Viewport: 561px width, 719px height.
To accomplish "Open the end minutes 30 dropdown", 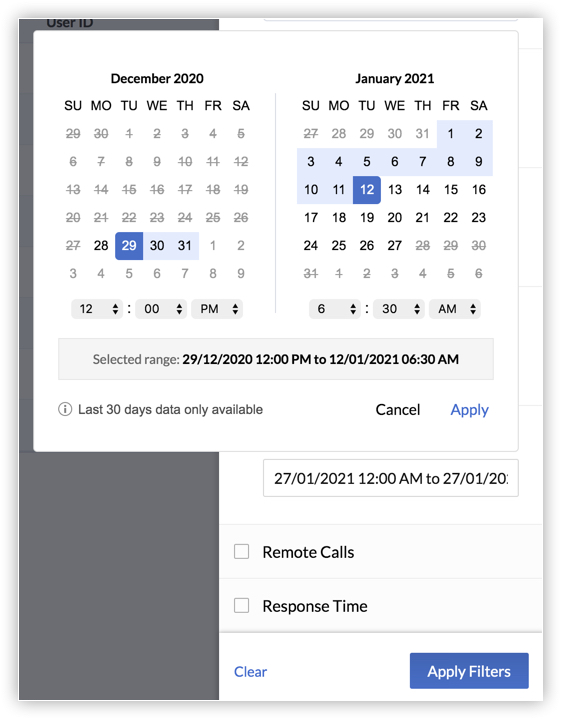I will click(399, 309).
